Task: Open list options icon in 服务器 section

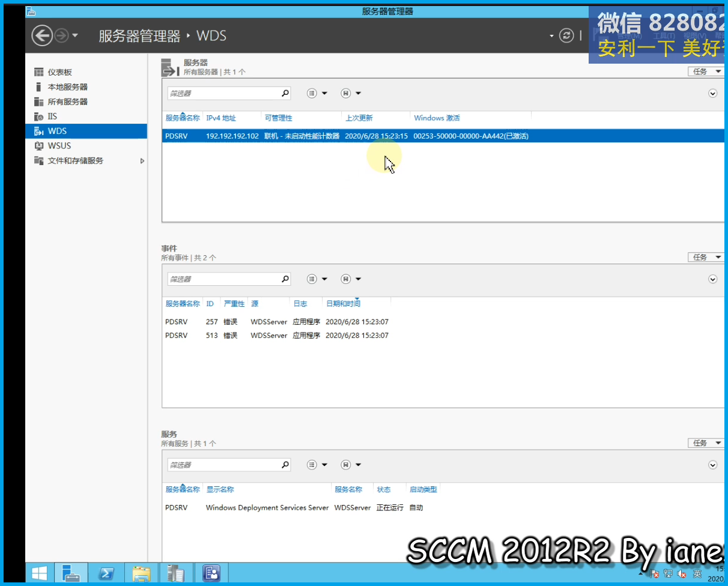Action: coord(312,94)
